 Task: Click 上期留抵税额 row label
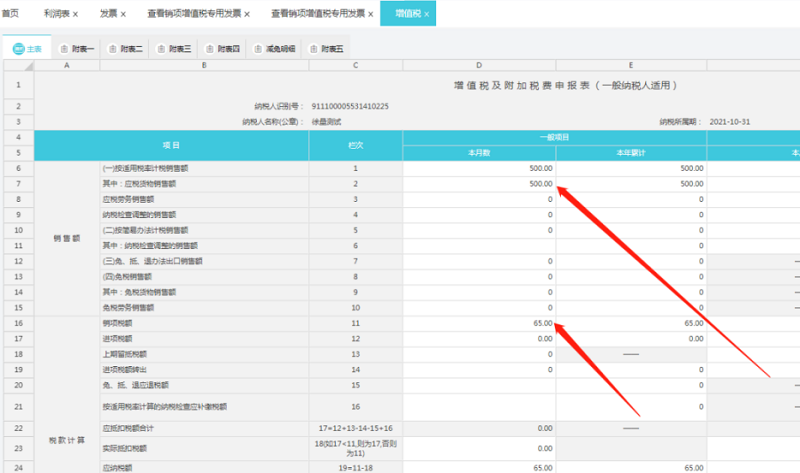click(124, 354)
